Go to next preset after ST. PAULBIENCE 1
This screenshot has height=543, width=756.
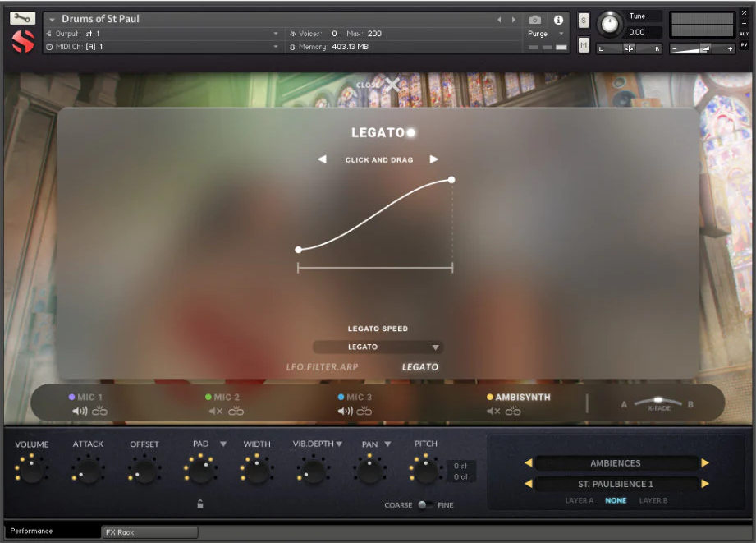tap(704, 484)
